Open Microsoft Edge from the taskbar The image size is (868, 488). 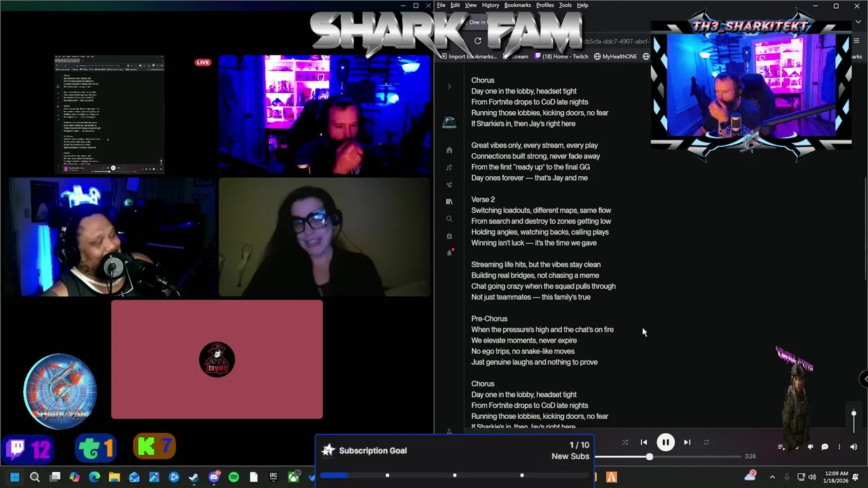point(94,478)
